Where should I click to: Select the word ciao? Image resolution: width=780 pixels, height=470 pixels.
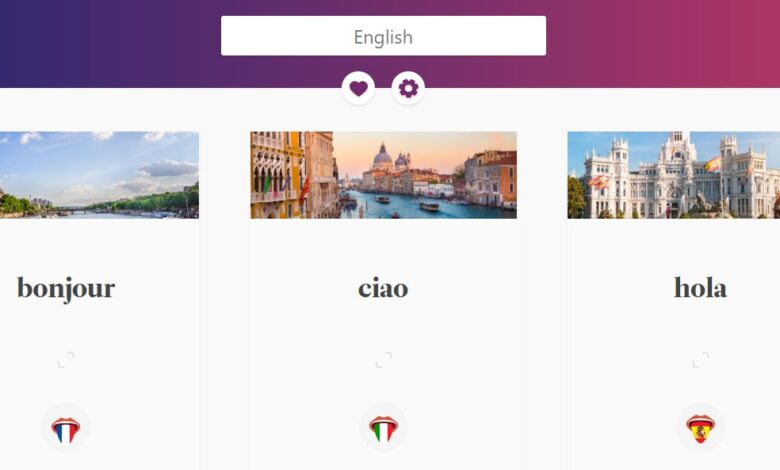pos(384,289)
